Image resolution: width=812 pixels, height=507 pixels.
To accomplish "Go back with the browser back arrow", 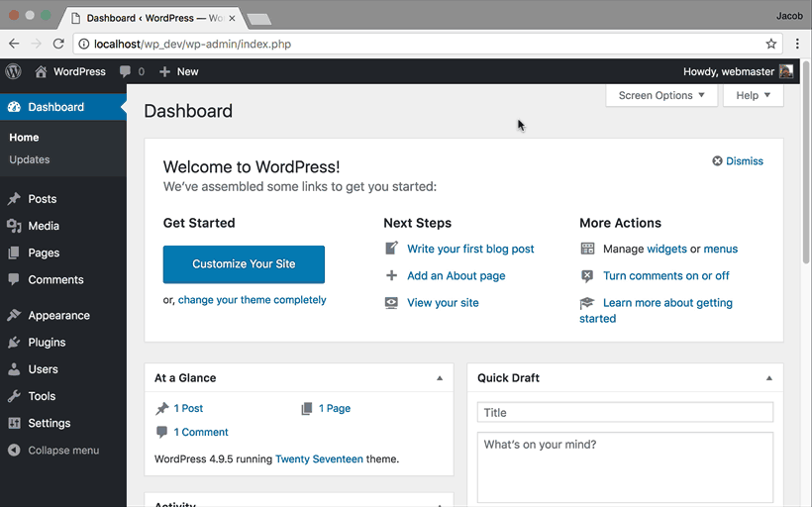I will click(x=14, y=44).
